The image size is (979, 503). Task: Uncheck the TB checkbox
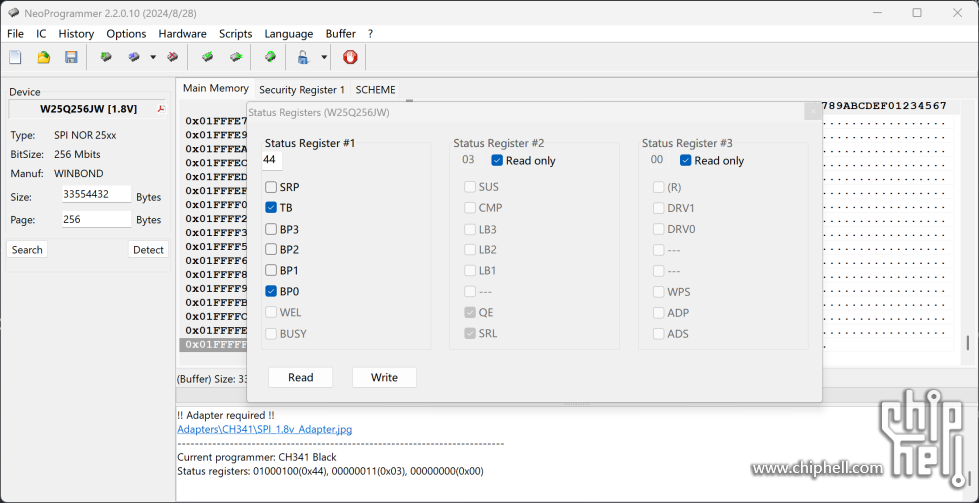pos(271,207)
